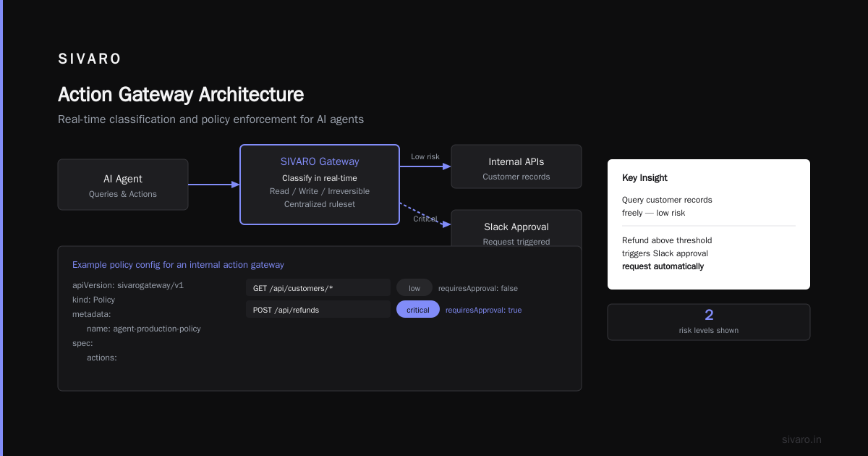Click the '2 risk levels shown' counter

click(709, 322)
